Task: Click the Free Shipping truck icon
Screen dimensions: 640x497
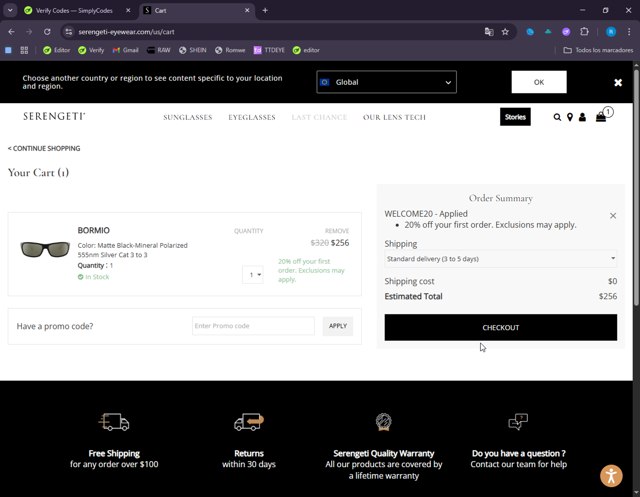Action: pos(114,422)
